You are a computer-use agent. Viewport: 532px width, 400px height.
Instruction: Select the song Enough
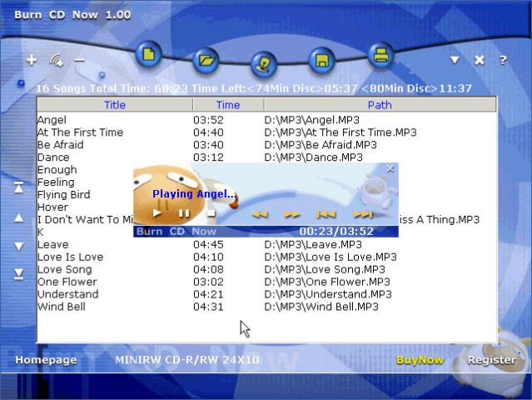point(57,170)
